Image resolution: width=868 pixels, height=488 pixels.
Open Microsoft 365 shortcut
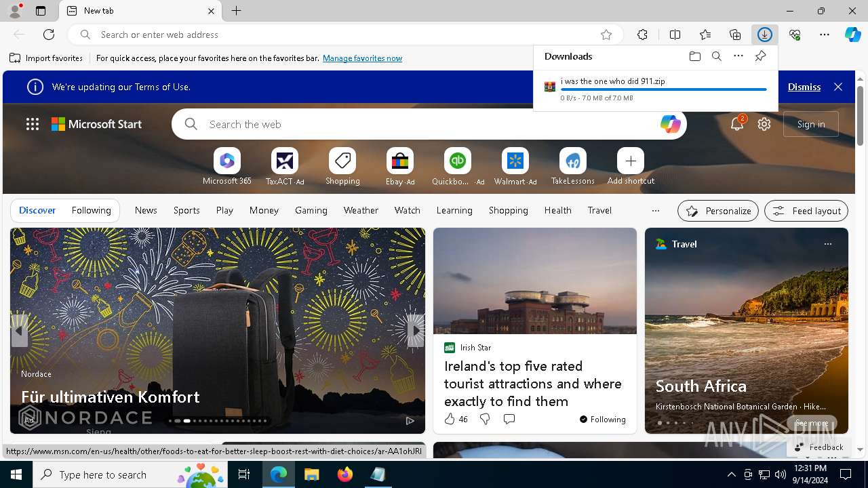(227, 167)
